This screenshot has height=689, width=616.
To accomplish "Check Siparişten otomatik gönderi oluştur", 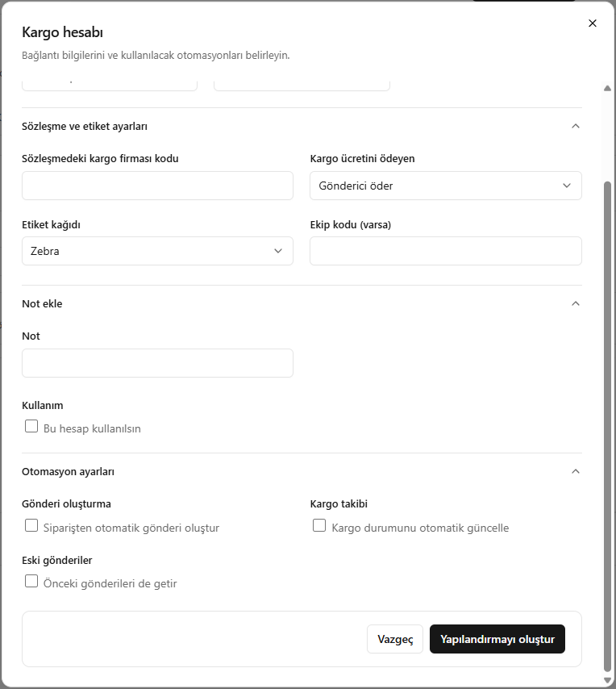I will [31, 525].
